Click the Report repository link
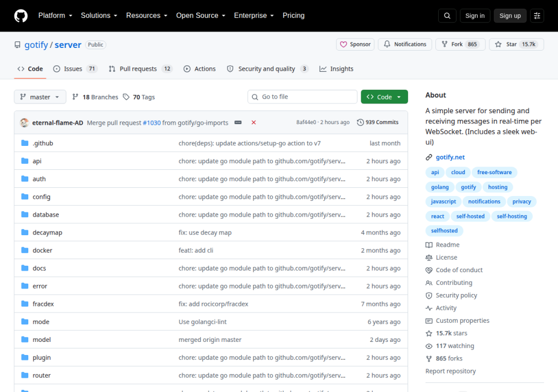Screen dimensions: 558x392 pyautogui.click(x=451, y=371)
